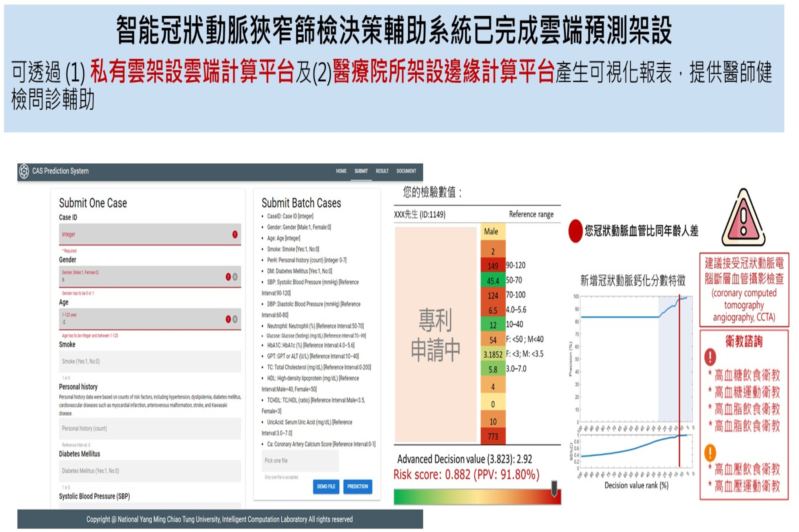Open the HOME nav item
Screen dimensions: 799x532
coord(341,171)
